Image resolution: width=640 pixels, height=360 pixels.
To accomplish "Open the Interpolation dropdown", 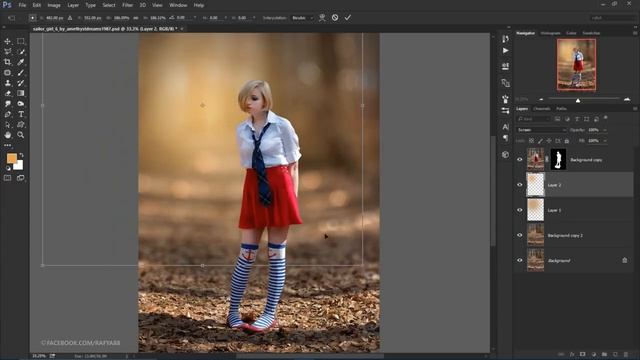I will [x=302, y=18].
